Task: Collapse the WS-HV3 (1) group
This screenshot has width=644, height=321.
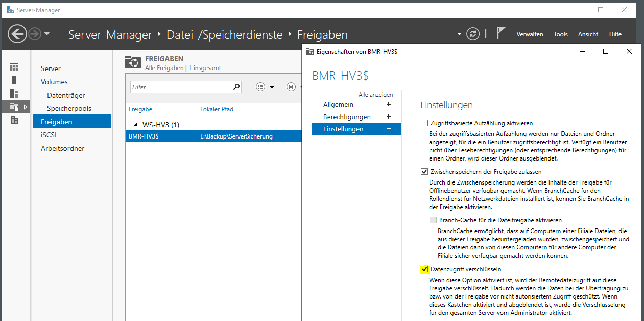Action: click(x=135, y=125)
